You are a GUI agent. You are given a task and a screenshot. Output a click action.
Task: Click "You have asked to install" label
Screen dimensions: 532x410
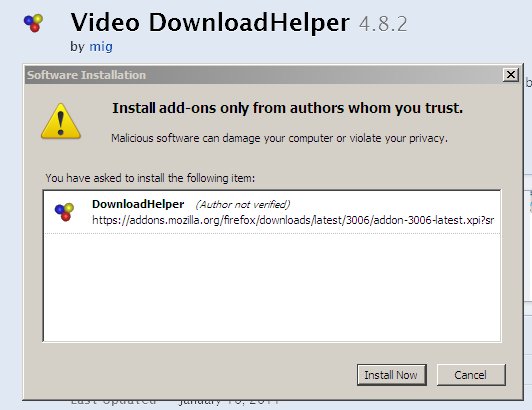(x=150, y=178)
